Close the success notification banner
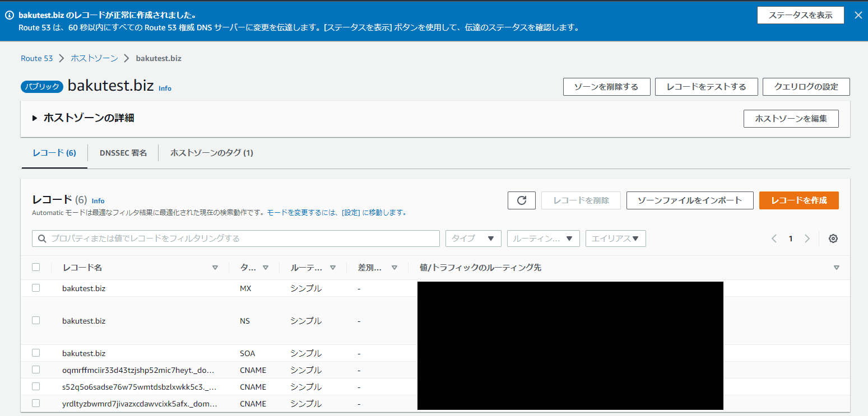868x416 pixels. click(x=858, y=16)
